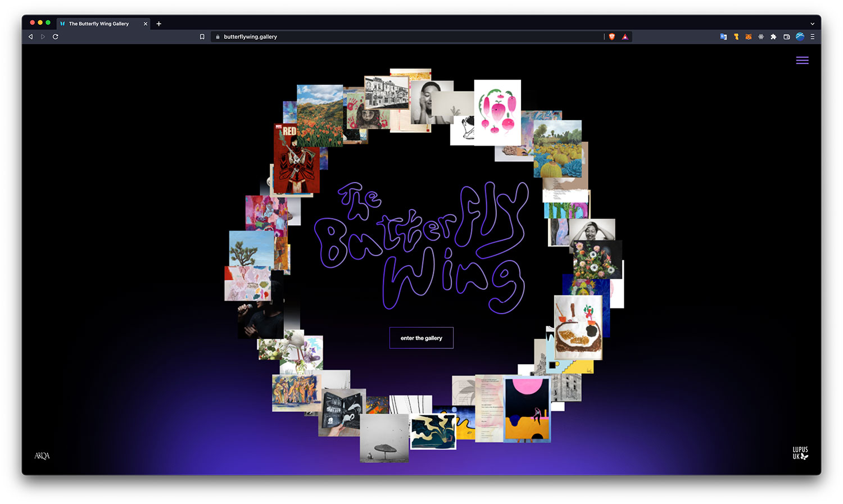Open the crowd of figures painting
Screen dimensions: 843x504
(296, 393)
